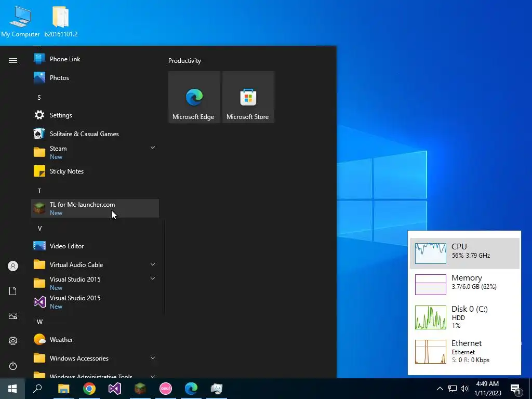Click the Microsoft Store tile
Viewport: 532px width, 399px height.
248,97
